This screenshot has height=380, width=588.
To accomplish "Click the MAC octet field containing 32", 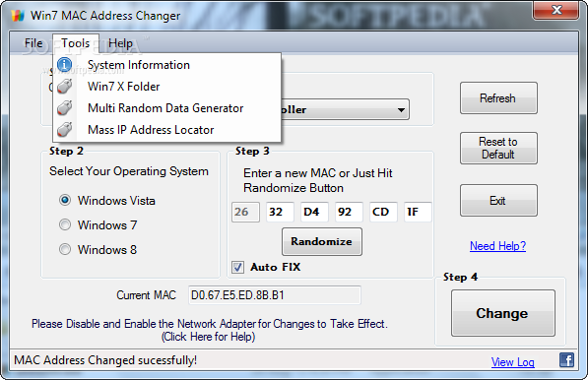I will point(280,212).
